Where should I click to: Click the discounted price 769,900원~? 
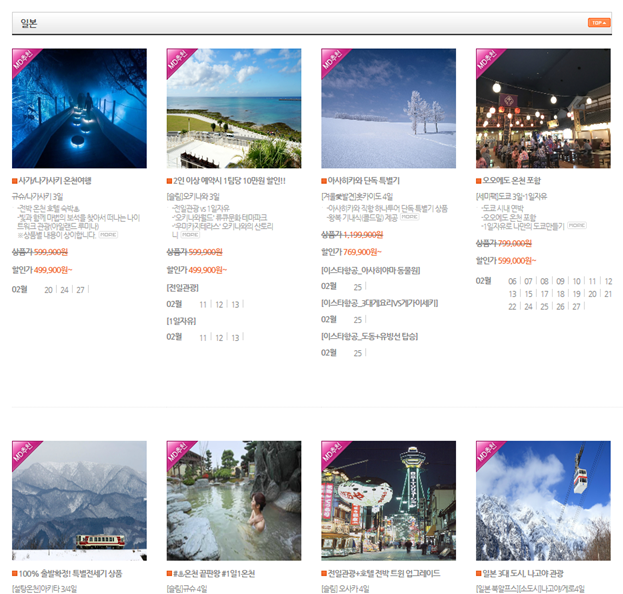(x=362, y=252)
